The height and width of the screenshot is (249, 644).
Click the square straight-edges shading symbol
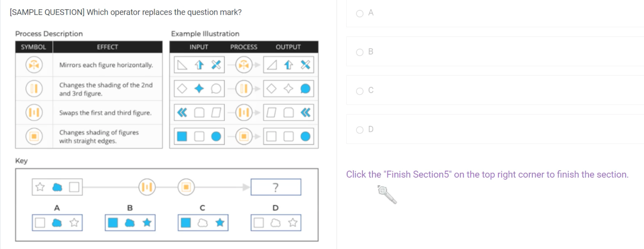click(x=34, y=136)
